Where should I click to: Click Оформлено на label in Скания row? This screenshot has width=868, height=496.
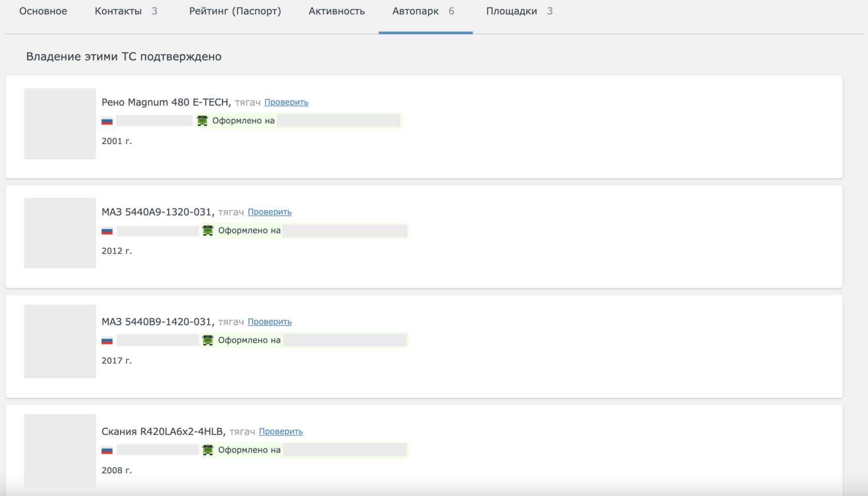tap(249, 450)
